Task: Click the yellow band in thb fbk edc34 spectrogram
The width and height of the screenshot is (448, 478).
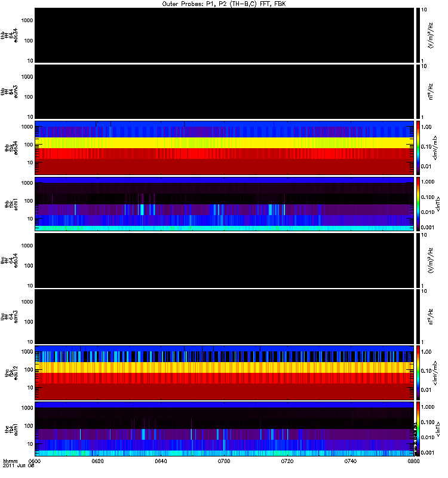Action: pyautogui.click(x=225, y=143)
